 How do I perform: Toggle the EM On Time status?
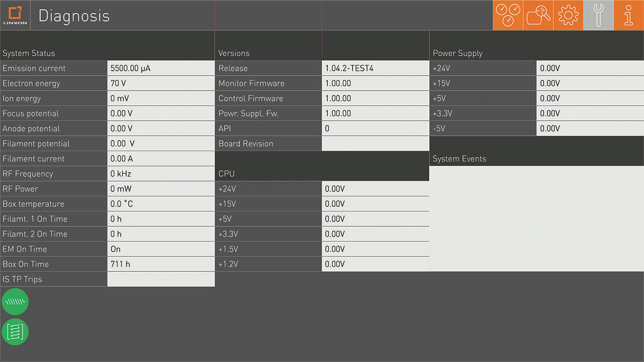pyautogui.click(x=160, y=249)
